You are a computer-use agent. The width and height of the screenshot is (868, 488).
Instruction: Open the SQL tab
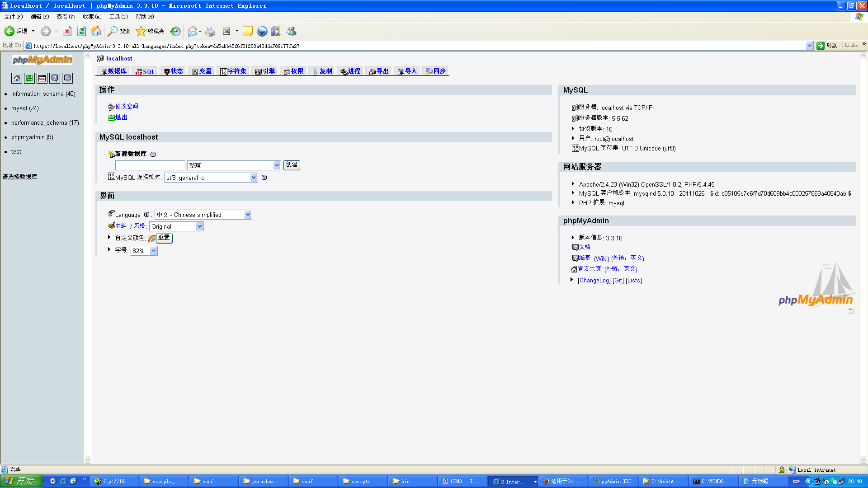click(x=145, y=71)
